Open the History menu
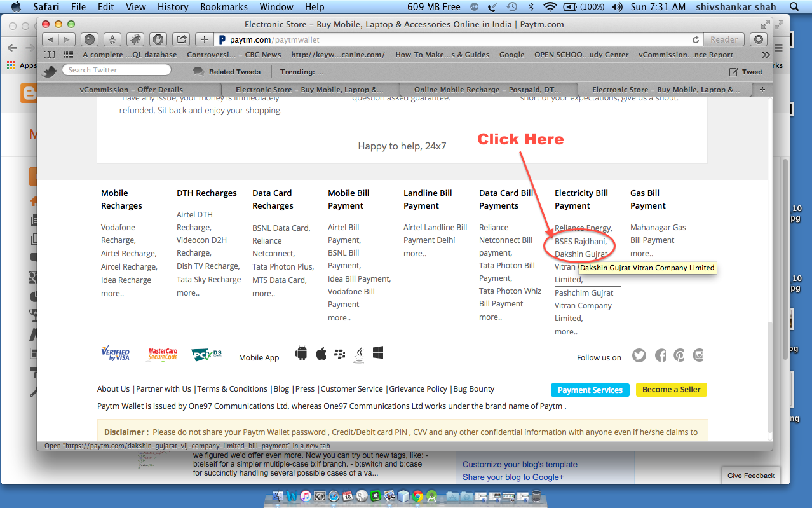 (x=173, y=7)
